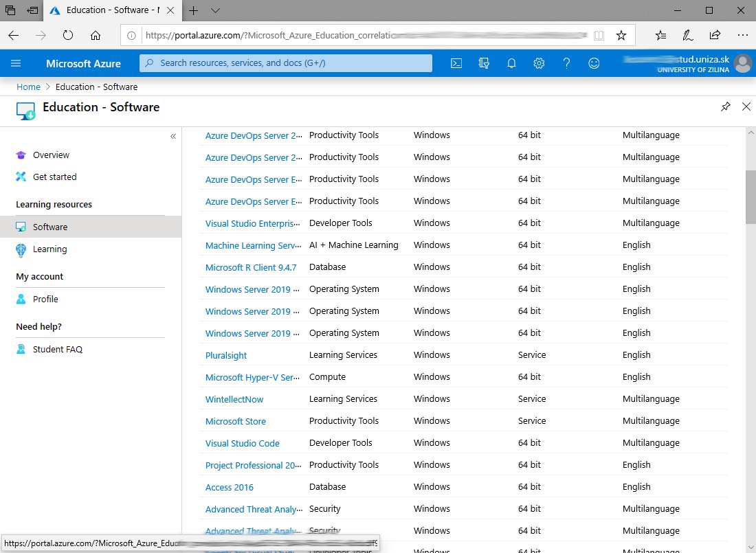This screenshot has width=756, height=553.
Task: Toggle reading view icon in address bar
Action: pyautogui.click(x=599, y=35)
